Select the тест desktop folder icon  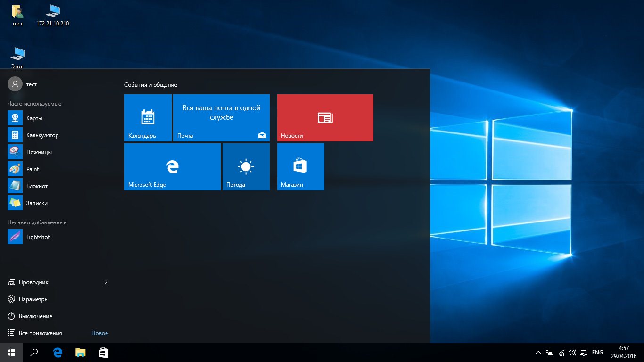click(x=17, y=16)
